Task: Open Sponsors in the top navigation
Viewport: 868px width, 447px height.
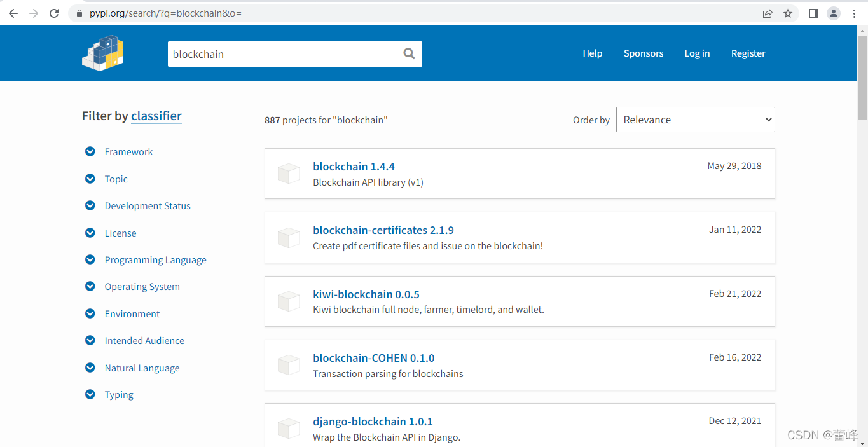Action: [x=644, y=53]
